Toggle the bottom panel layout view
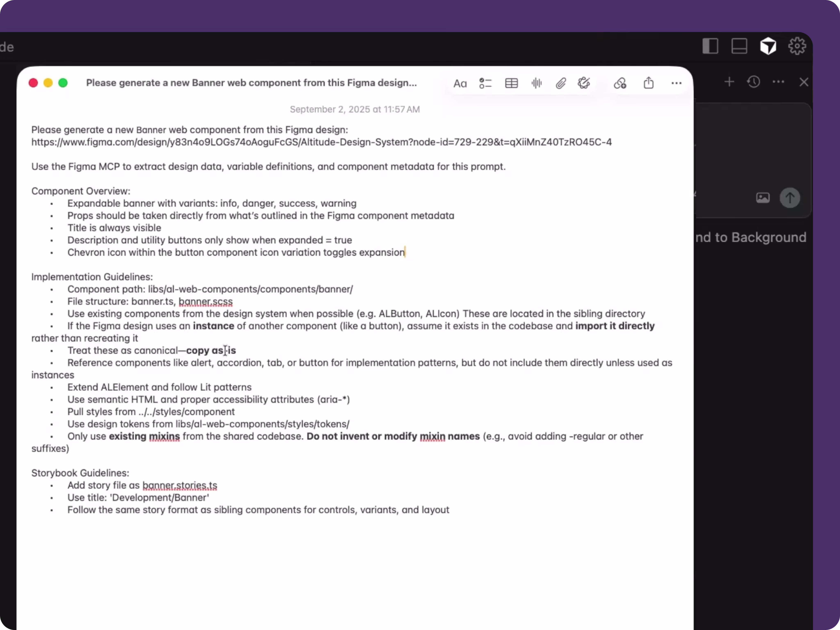The image size is (840, 630). tap(739, 46)
